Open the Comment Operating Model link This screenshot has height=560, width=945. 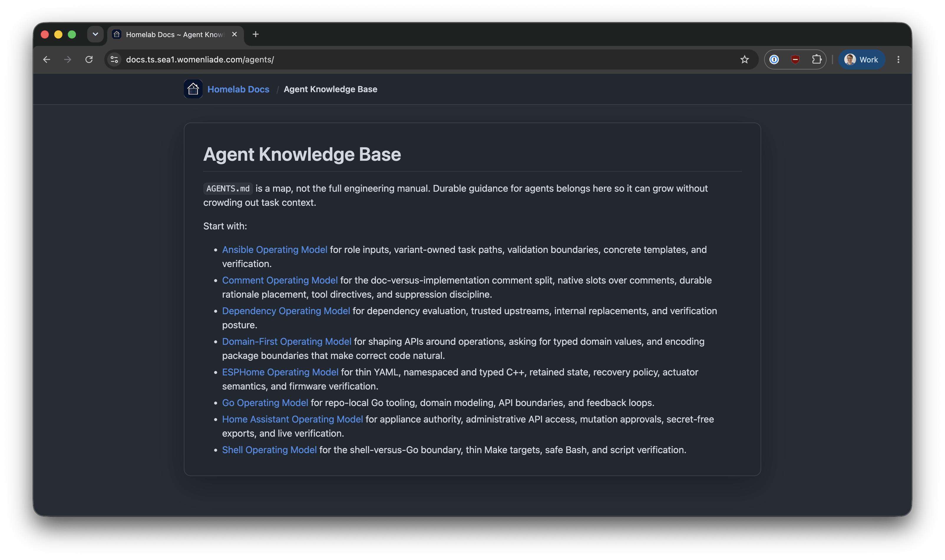(280, 280)
